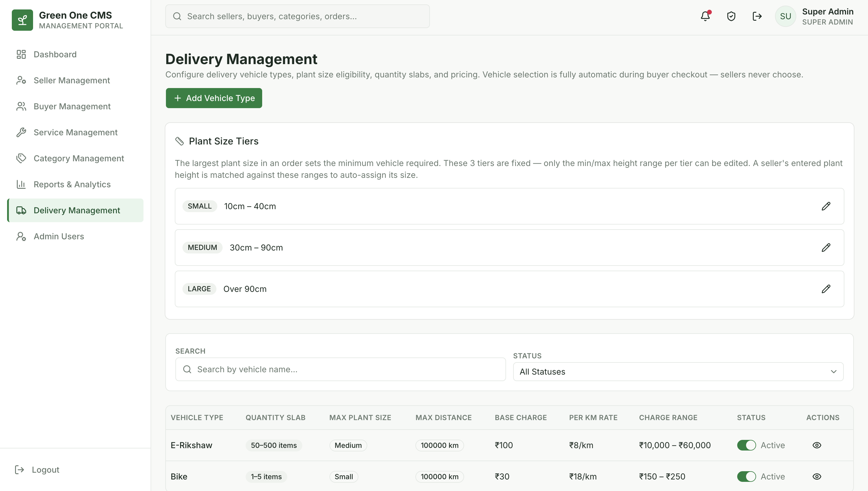Click the Reports & Analytics chart icon
The image size is (868, 491).
point(21,184)
